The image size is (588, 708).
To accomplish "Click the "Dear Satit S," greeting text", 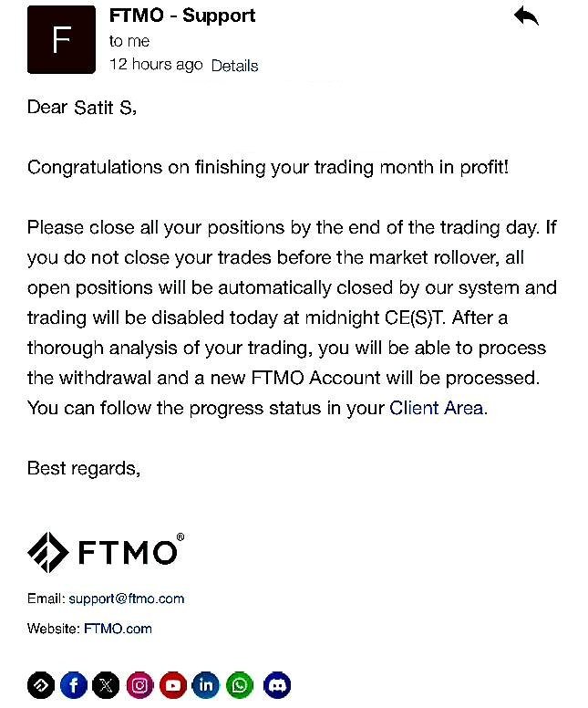I will point(82,108).
